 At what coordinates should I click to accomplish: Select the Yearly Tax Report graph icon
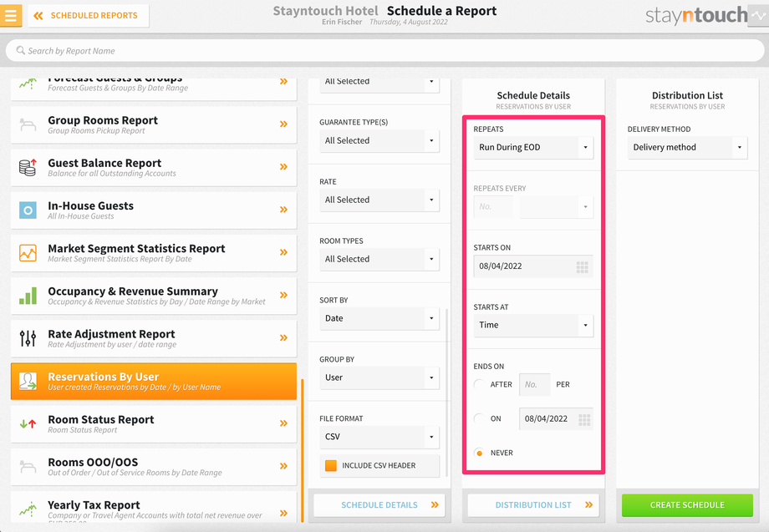[28, 509]
